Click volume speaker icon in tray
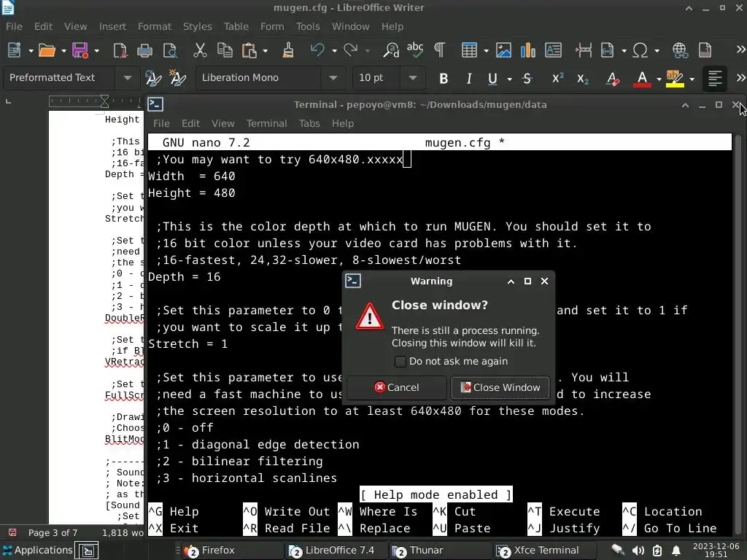The height and width of the screenshot is (560, 747). tap(638, 551)
